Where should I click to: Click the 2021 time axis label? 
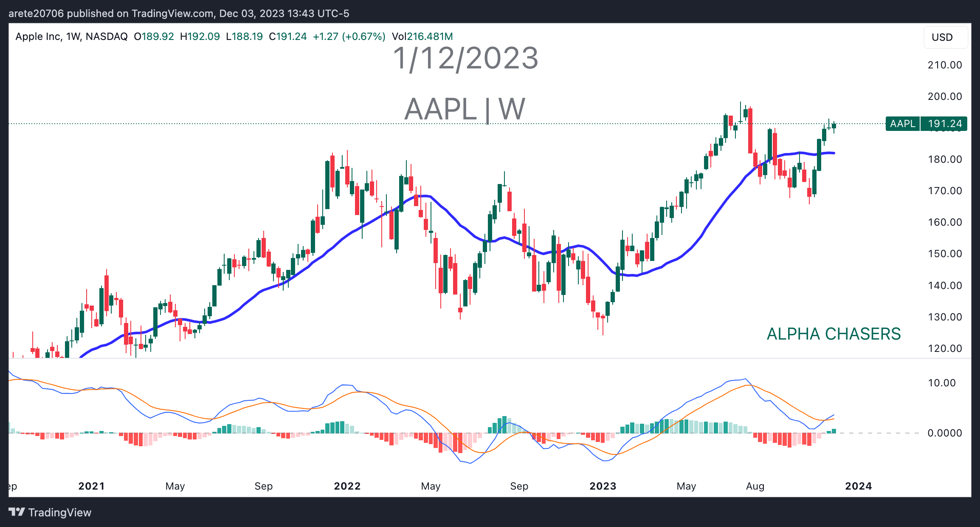(x=91, y=486)
